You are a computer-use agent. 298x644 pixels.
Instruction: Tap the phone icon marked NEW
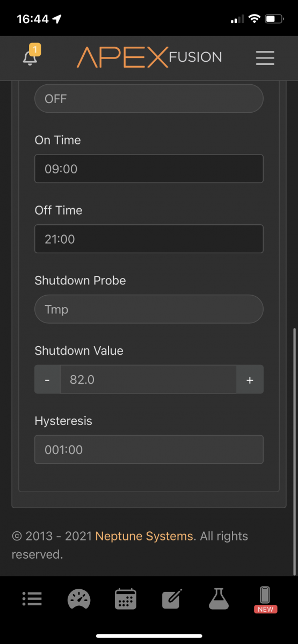click(x=265, y=599)
